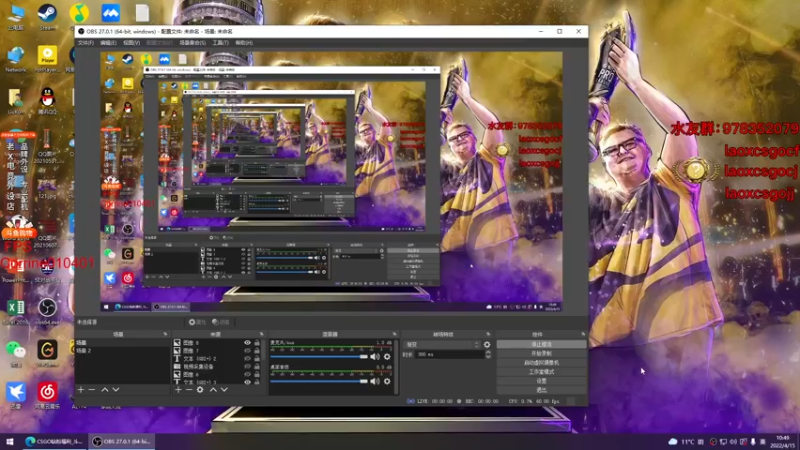Click the OBS preview canvas
Viewport: 800px width, 450px height.
click(332, 181)
